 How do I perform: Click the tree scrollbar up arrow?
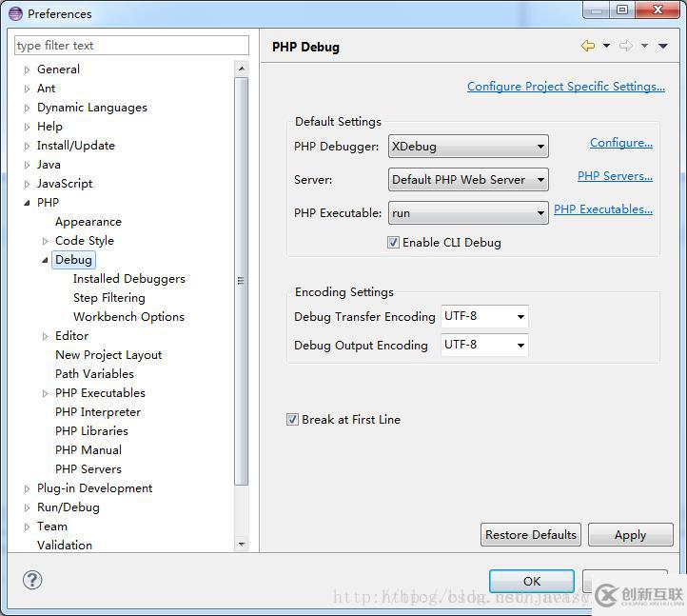[x=242, y=69]
